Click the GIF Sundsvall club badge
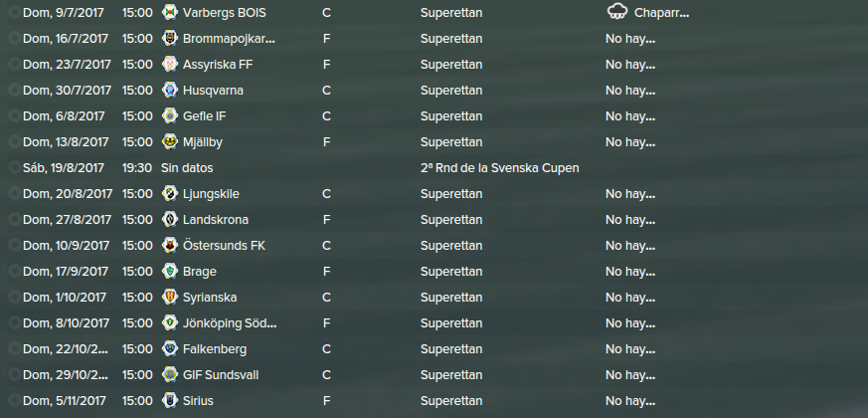The width and height of the screenshot is (868, 418). 169,375
